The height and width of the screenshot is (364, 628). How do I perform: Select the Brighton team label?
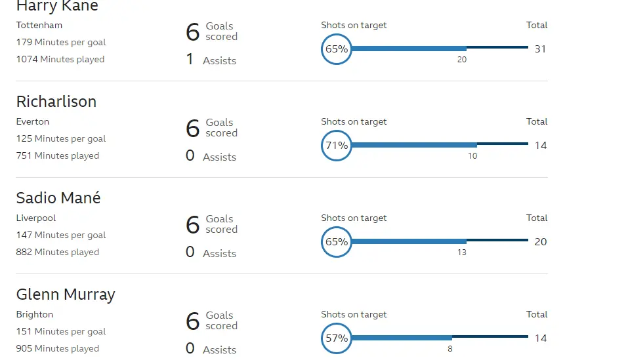click(34, 314)
